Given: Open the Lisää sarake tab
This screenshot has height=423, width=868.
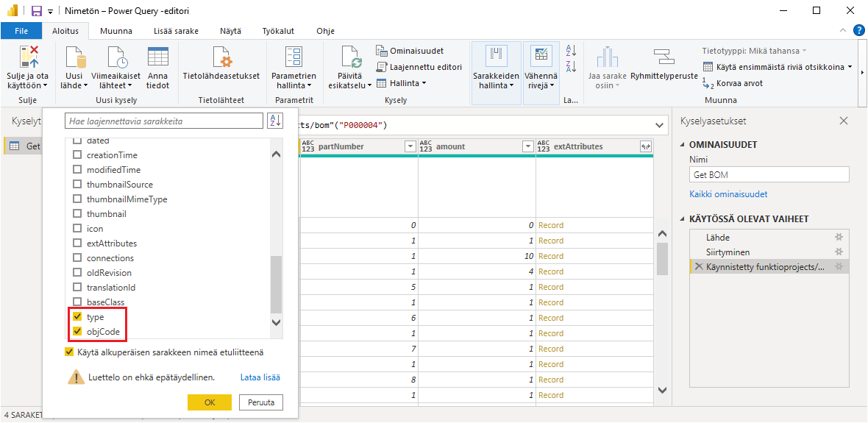Looking at the screenshot, I should [176, 31].
